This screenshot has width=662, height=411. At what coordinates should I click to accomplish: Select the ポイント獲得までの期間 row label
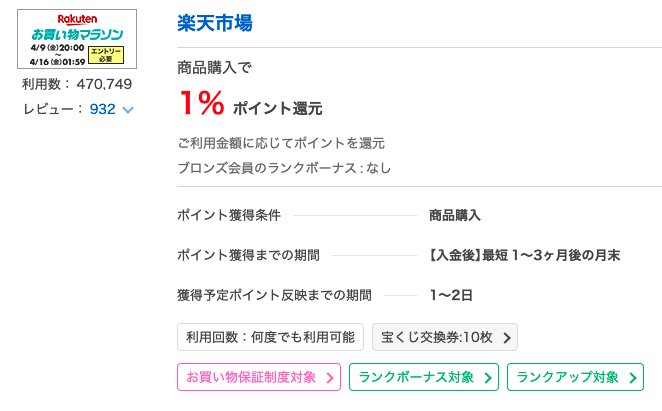(x=248, y=255)
